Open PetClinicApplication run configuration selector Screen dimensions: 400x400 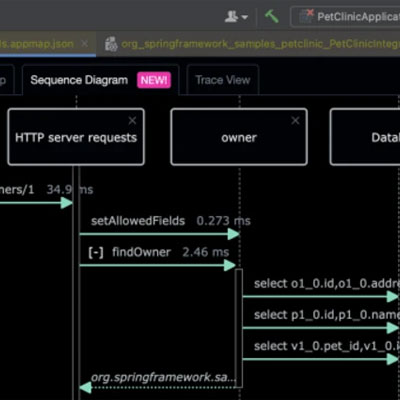tap(346, 16)
